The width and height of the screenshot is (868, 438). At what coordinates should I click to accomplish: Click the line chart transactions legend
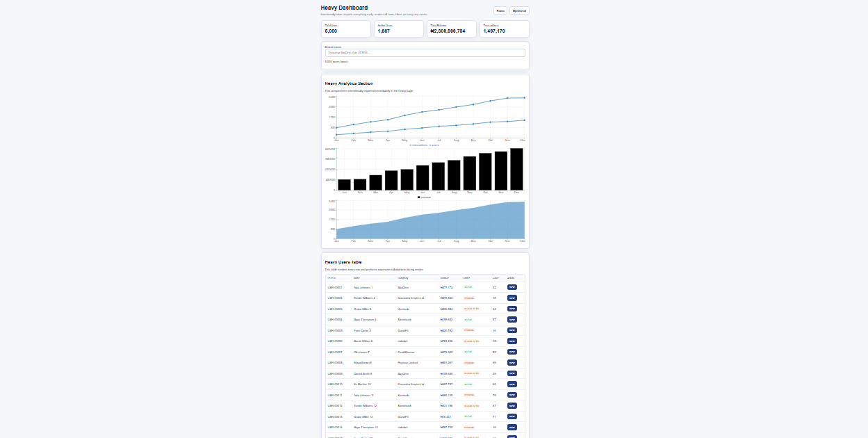pyautogui.click(x=418, y=145)
